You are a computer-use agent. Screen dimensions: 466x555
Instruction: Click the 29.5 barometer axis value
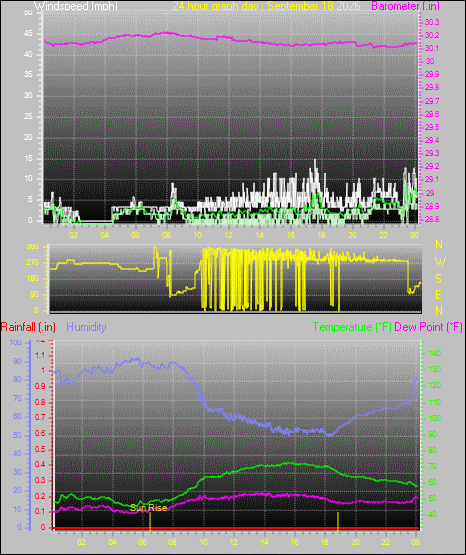click(x=432, y=127)
